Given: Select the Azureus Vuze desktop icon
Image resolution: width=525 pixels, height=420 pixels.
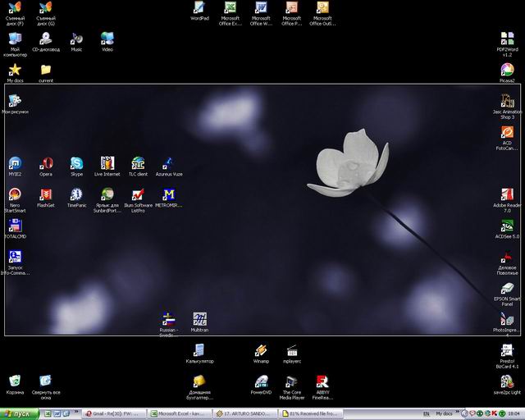Looking at the screenshot, I should pyautogui.click(x=169, y=167).
